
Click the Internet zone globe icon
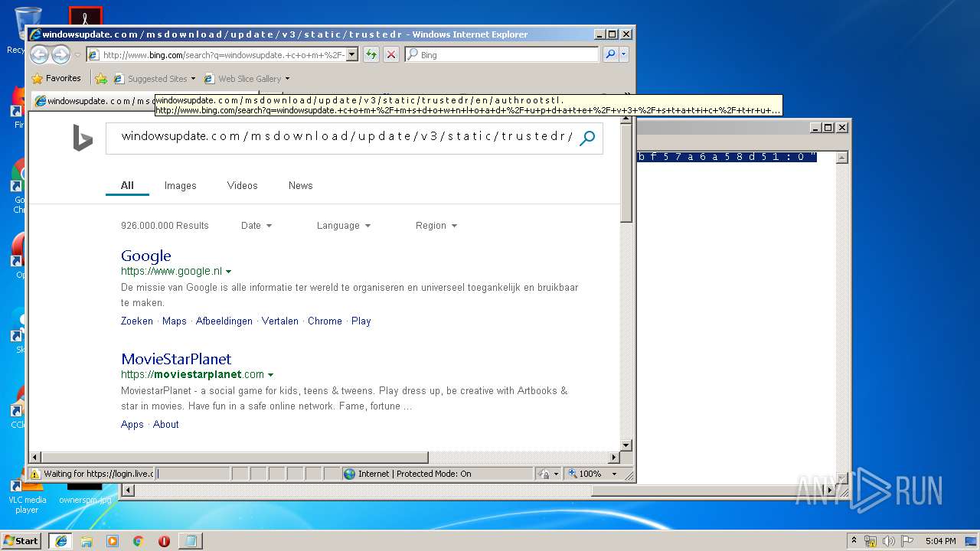(x=350, y=474)
